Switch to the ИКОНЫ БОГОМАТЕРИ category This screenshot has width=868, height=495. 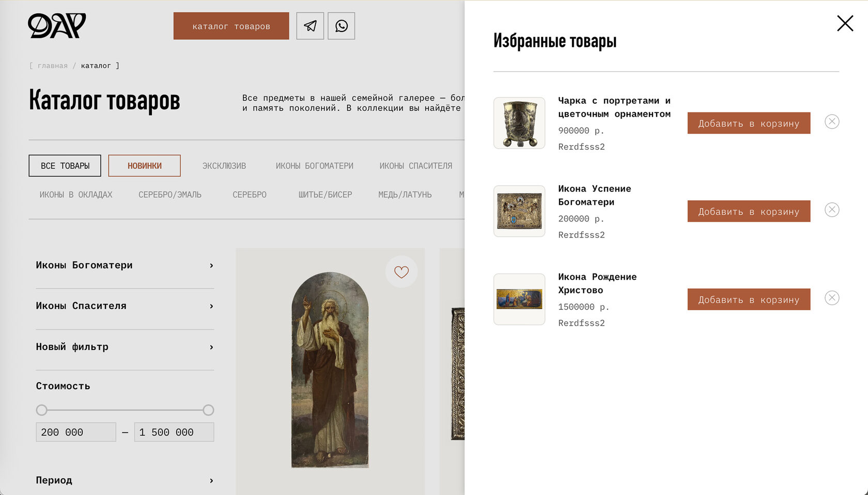[315, 166]
